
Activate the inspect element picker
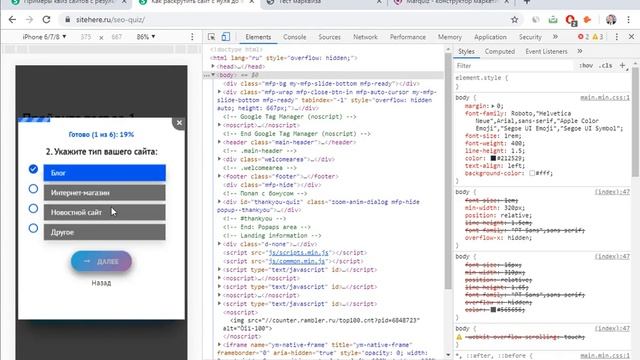211,37
